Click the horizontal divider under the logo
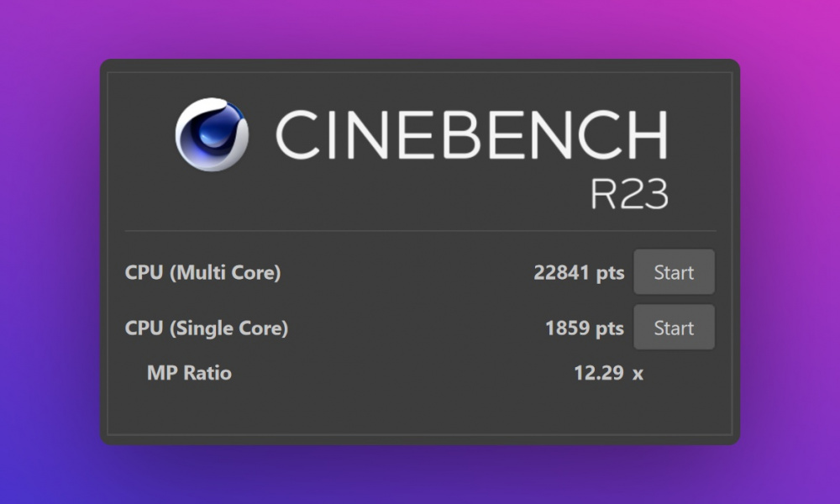840x504 pixels. (420, 231)
